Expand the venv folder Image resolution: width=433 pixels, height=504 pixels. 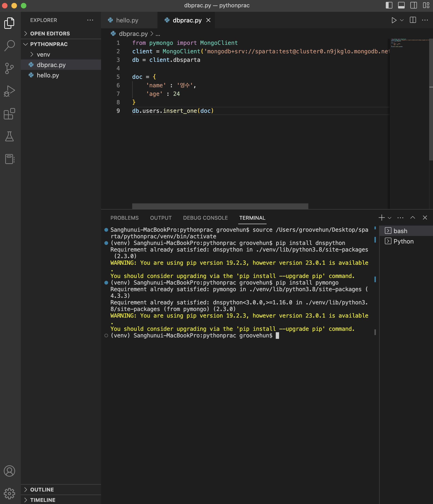coord(61,55)
